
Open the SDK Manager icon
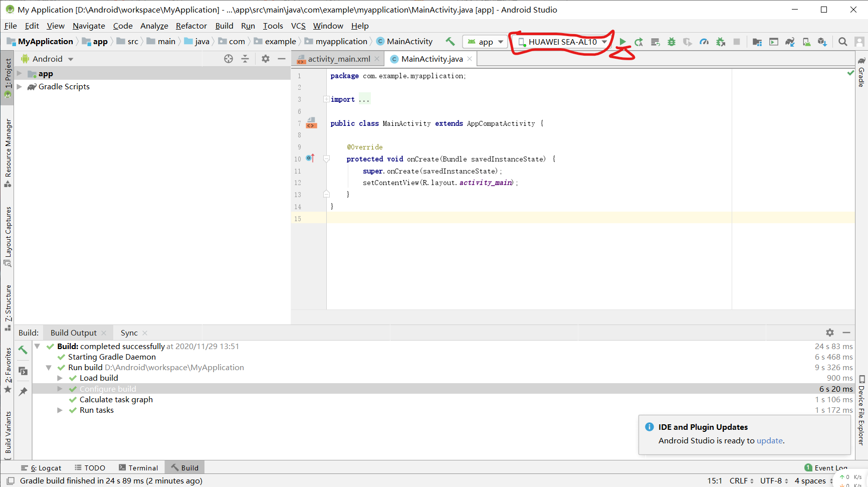point(822,42)
